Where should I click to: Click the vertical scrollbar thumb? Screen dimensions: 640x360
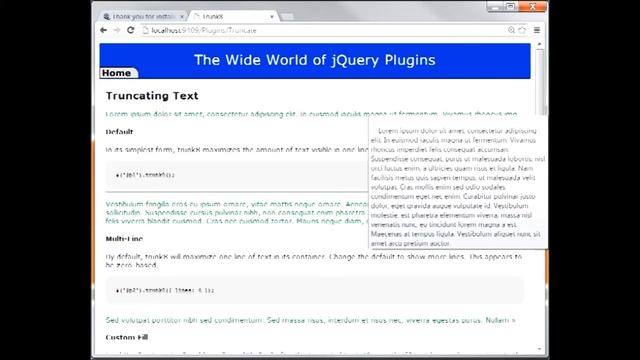coord(540,82)
